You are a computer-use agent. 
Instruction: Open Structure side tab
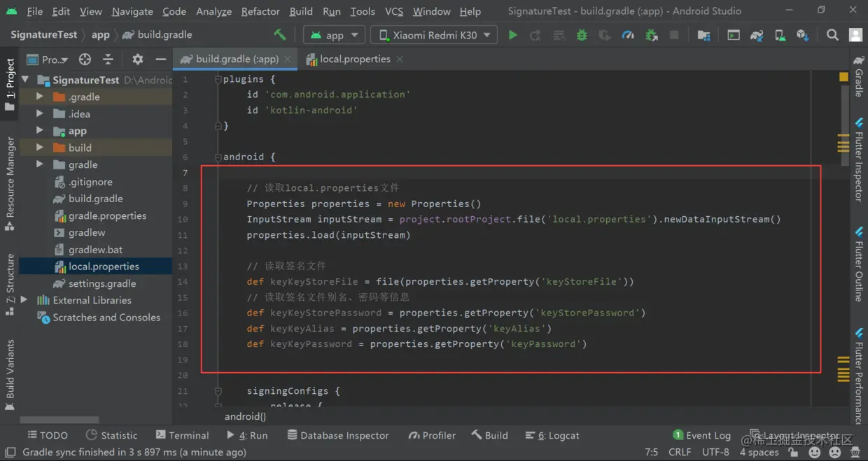coord(10,283)
